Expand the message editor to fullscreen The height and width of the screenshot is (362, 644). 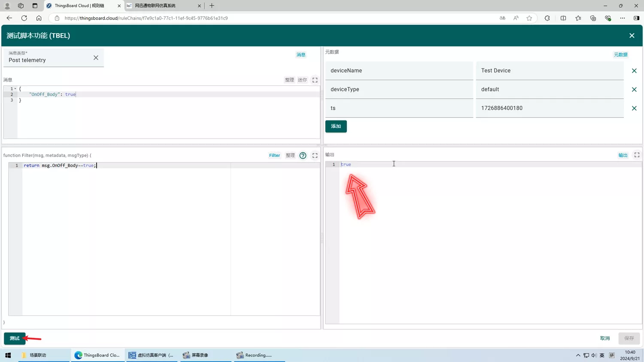pyautogui.click(x=315, y=80)
